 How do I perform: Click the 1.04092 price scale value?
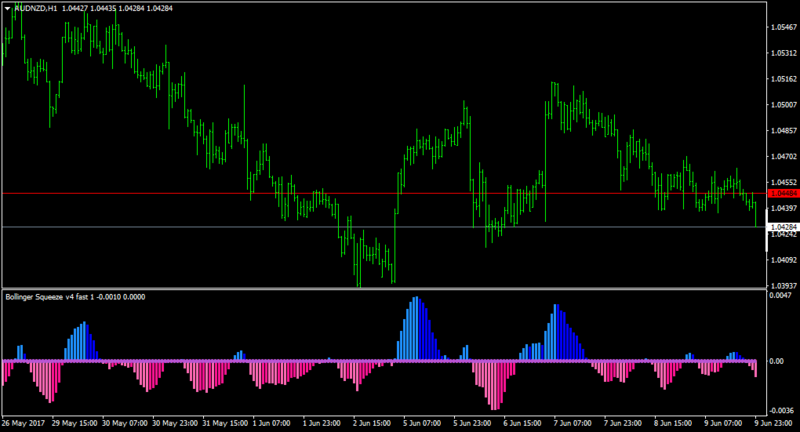784,260
